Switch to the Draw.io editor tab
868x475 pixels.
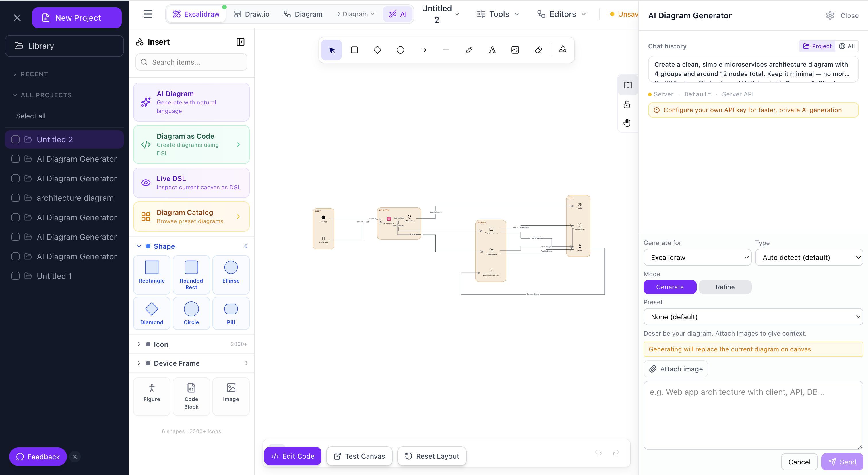tap(252, 14)
